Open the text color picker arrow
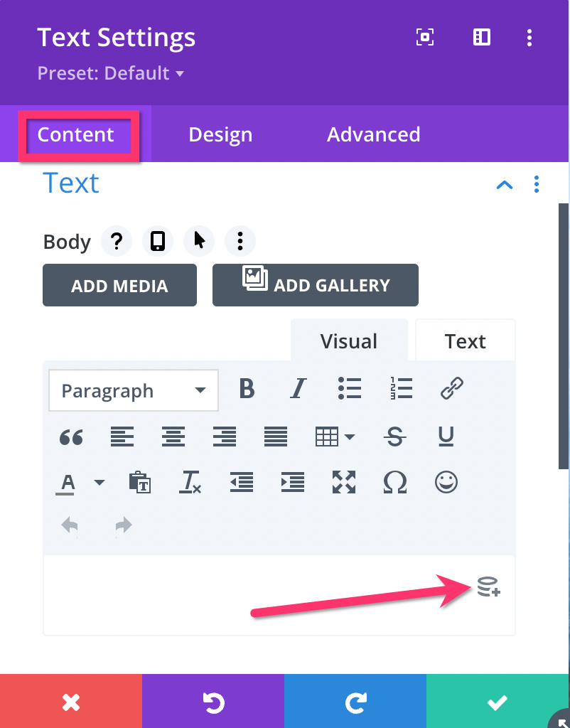Image resolution: width=570 pixels, height=728 pixels. point(100,483)
